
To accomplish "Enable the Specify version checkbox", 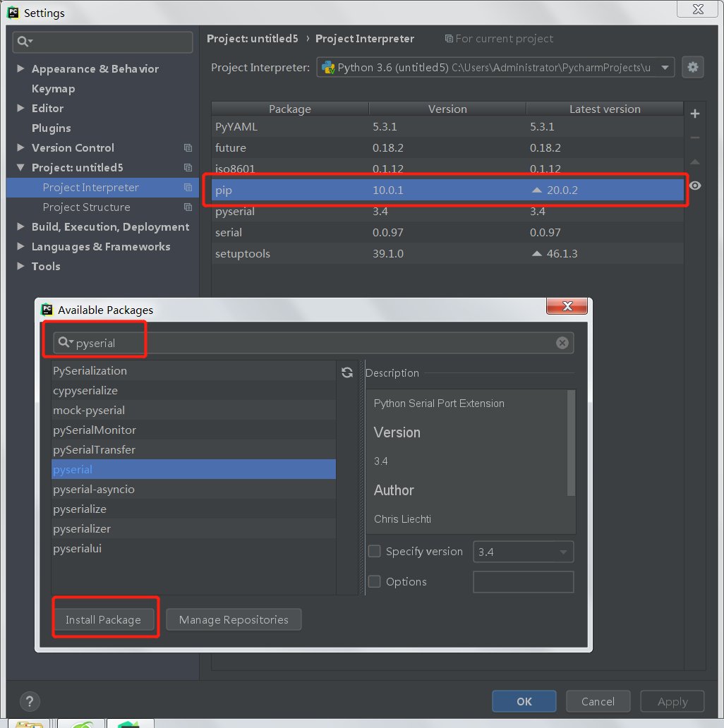I will point(374,551).
